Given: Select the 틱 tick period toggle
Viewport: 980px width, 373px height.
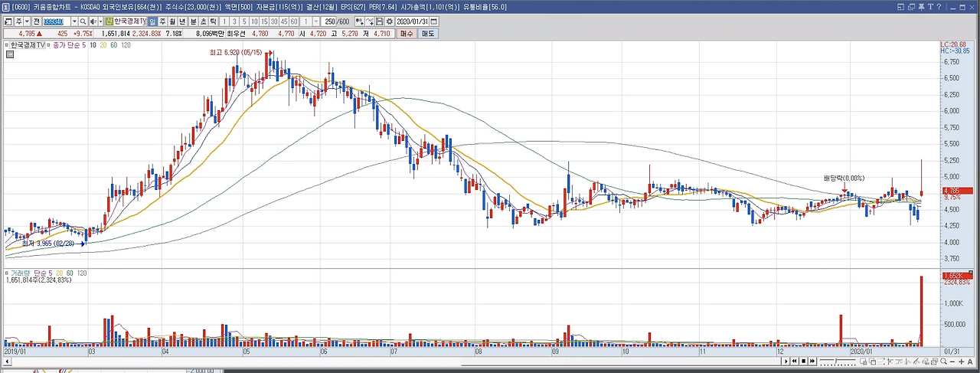Looking at the screenshot, I should click(x=213, y=21).
